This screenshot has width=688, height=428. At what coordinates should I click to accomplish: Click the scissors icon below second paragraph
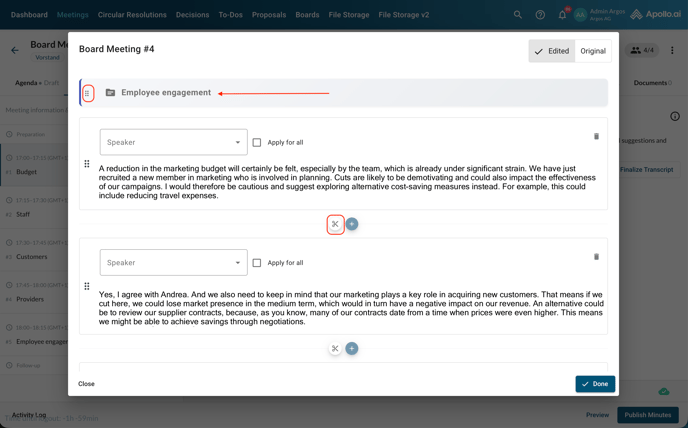click(335, 349)
